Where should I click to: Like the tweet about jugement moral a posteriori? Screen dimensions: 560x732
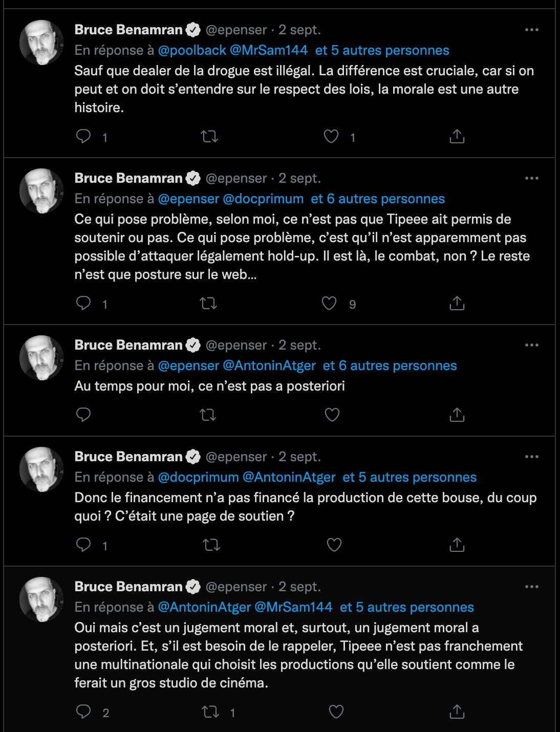336,712
